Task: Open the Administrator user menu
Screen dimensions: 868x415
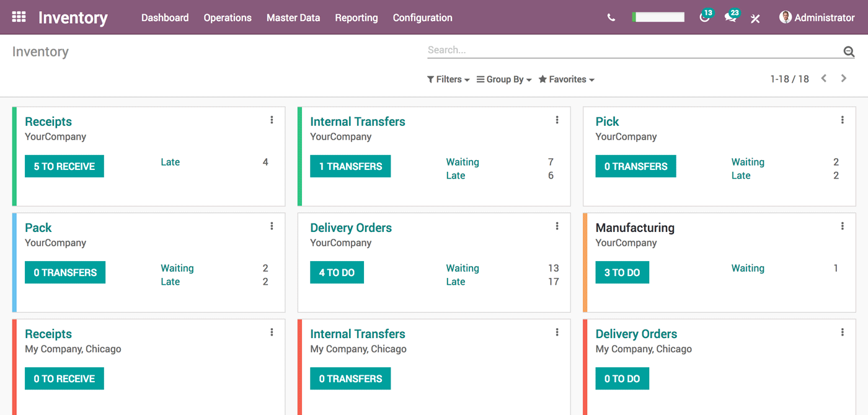Action: [x=817, y=18]
